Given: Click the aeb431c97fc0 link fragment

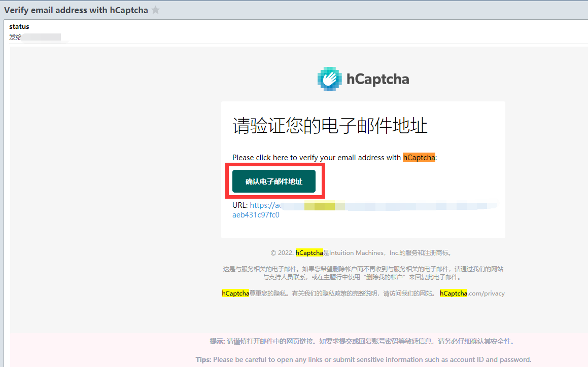Looking at the screenshot, I should click(256, 214).
